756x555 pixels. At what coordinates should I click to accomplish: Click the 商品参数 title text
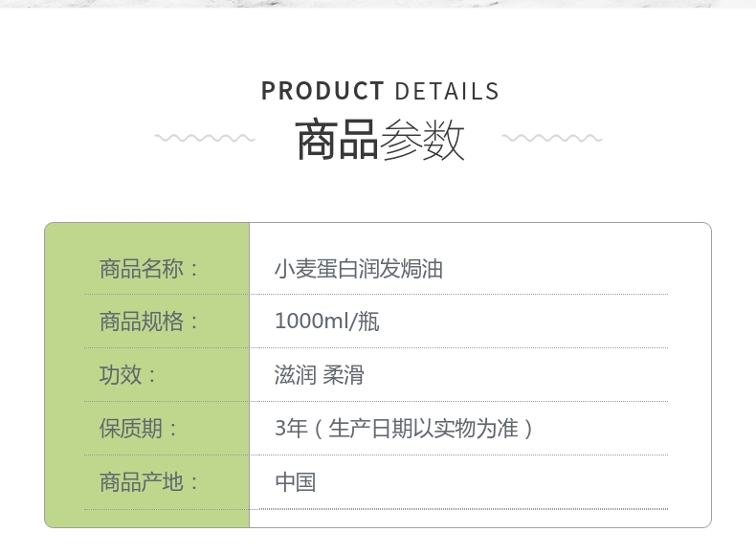[x=380, y=140]
